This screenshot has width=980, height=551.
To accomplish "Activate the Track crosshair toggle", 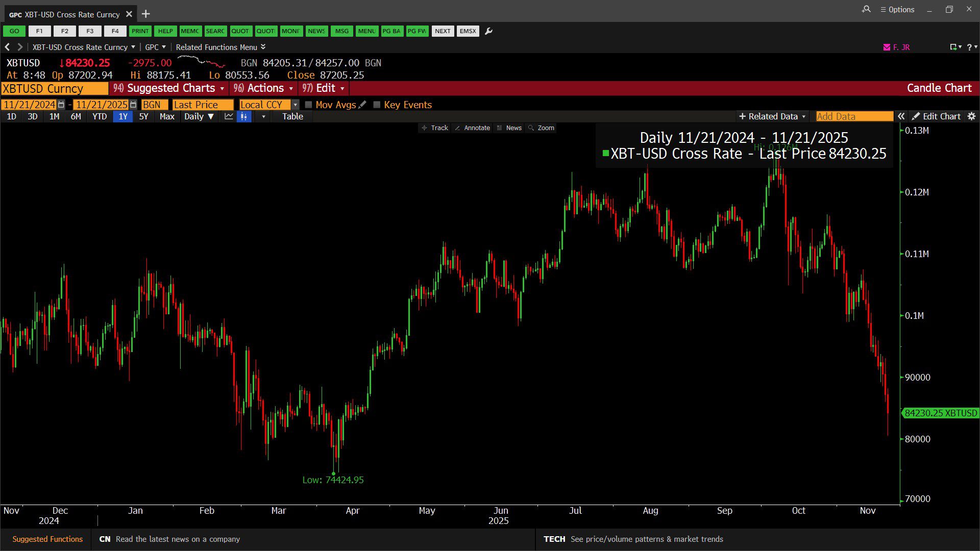I will pos(435,128).
